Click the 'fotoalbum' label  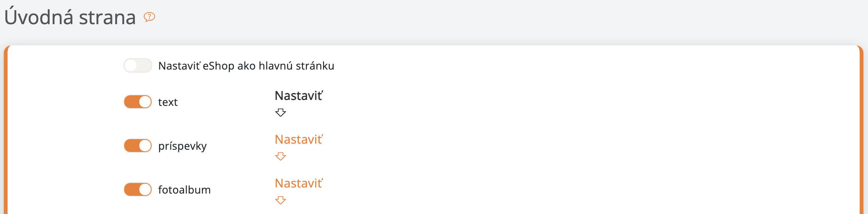pos(184,190)
